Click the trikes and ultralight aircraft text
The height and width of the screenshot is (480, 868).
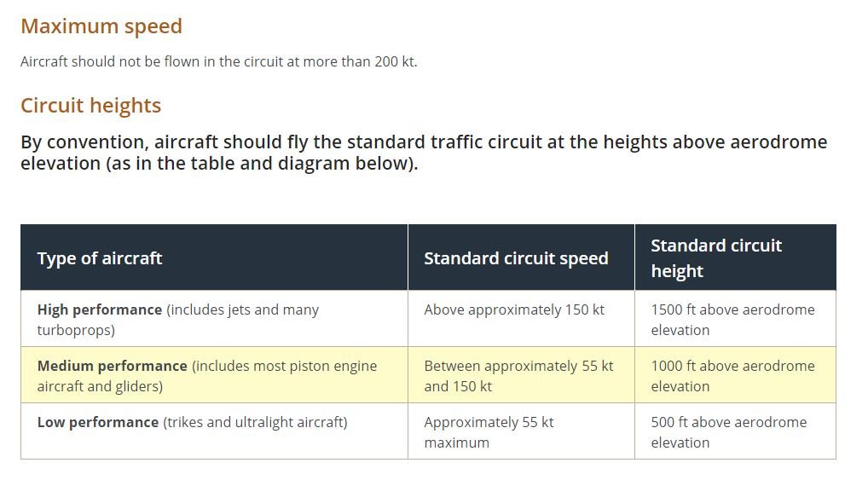click(x=255, y=422)
